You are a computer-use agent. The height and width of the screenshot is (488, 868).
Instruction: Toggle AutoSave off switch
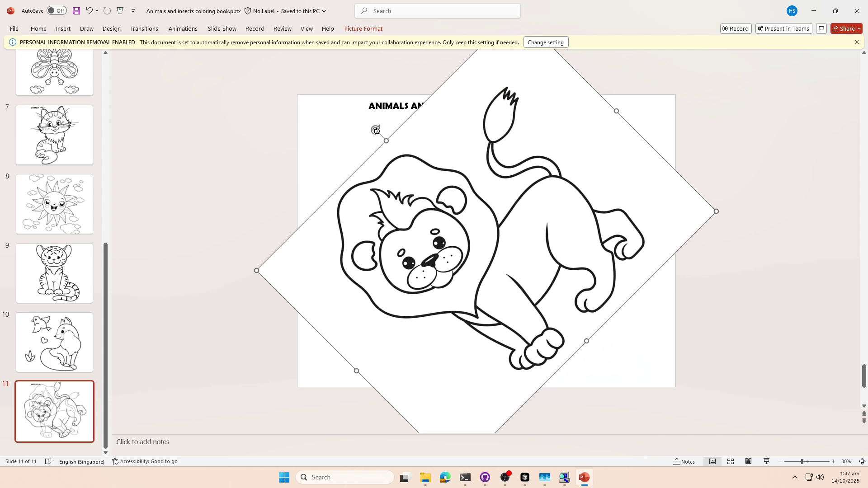click(56, 10)
